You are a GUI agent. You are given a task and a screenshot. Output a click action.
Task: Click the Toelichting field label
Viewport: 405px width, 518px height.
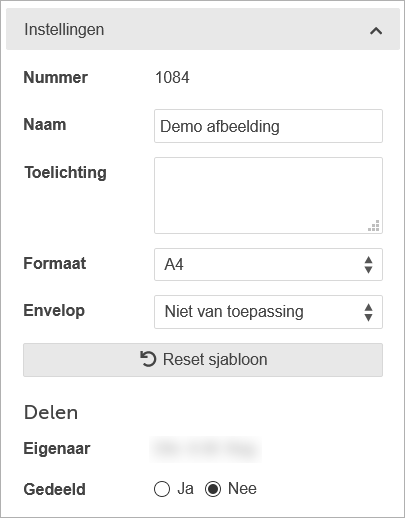(x=65, y=173)
